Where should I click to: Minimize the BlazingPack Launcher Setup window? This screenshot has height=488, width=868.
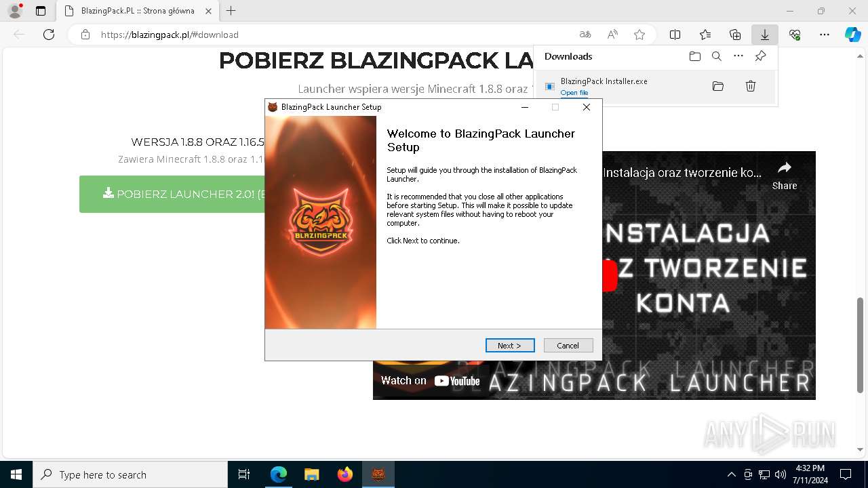[x=525, y=107]
